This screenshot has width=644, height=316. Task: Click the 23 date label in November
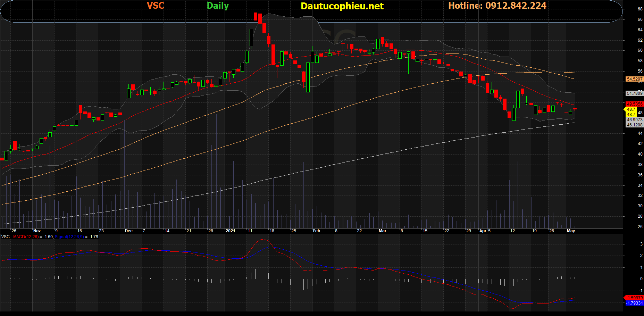(101, 231)
